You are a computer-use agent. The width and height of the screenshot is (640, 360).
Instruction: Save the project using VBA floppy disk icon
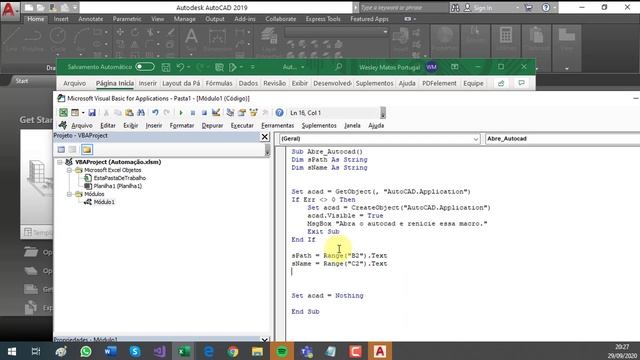[x=92, y=113]
